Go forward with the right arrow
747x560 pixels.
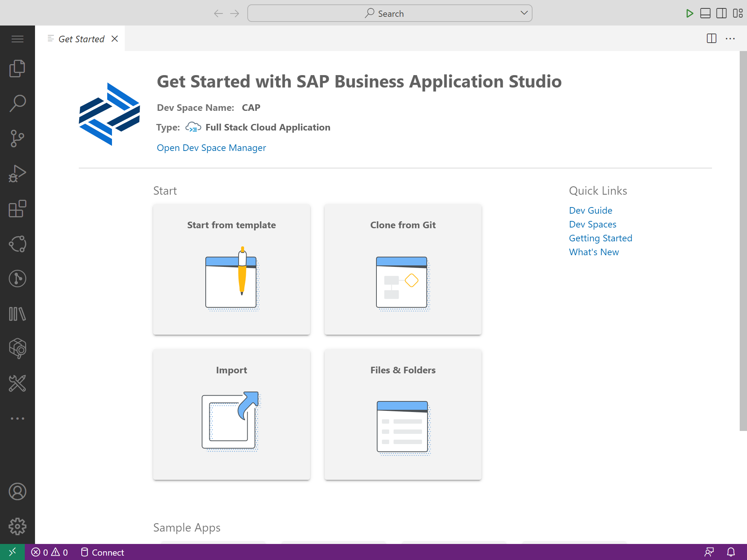pyautogui.click(x=235, y=13)
